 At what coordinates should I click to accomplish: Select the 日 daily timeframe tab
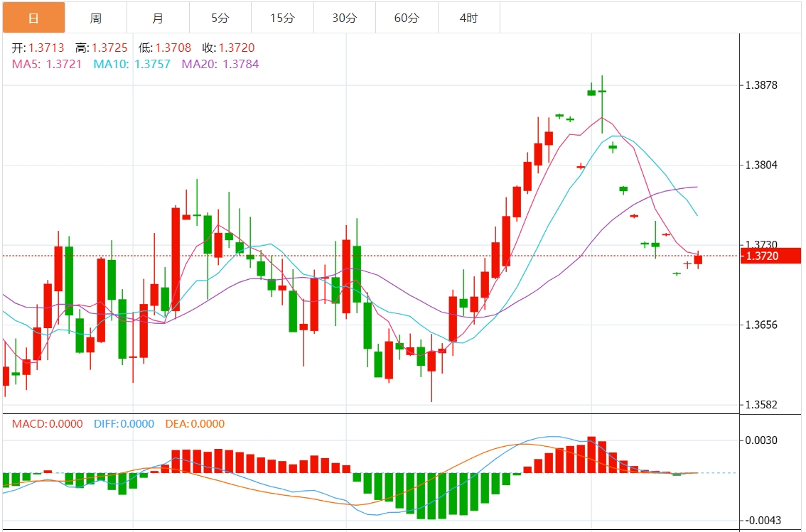34,18
